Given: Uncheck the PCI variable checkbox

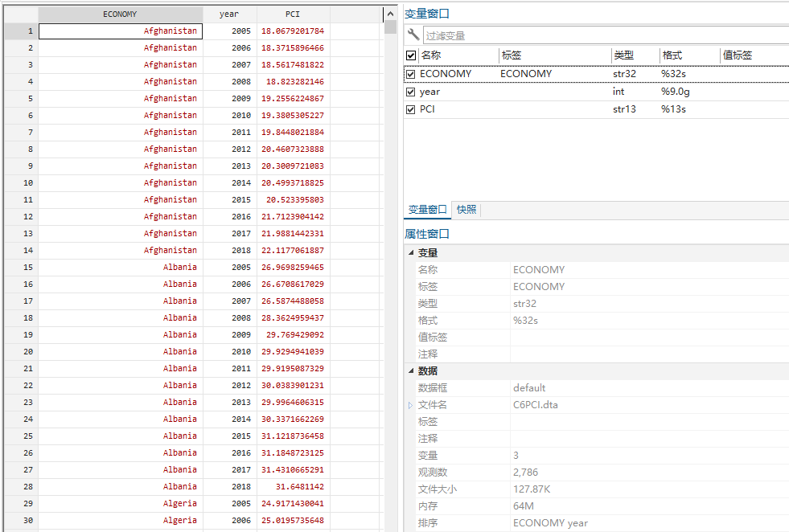Looking at the screenshot, I should coord(411,109).
